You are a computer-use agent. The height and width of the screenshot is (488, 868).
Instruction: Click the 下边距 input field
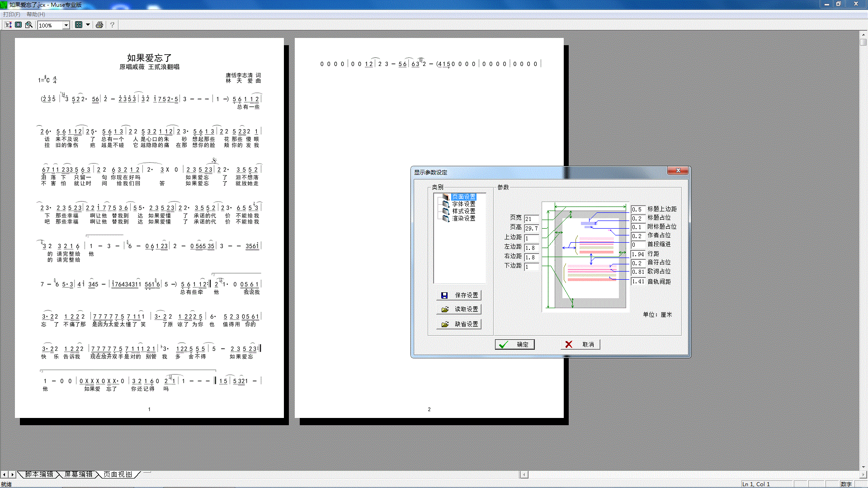pyautogui.click(x=532, y=267)
